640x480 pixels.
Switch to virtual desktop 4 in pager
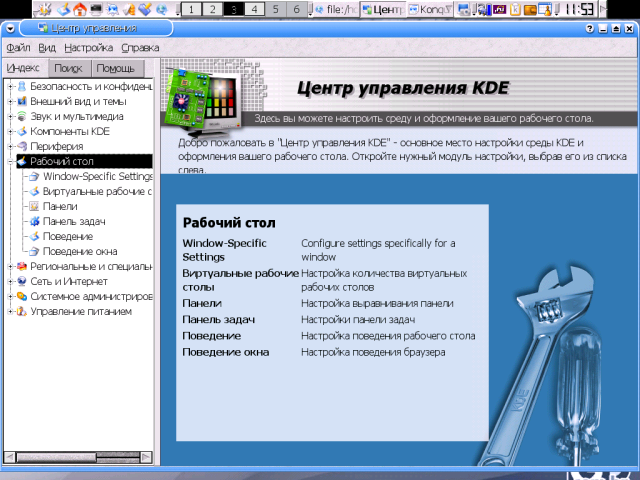[x=254, y=10]
